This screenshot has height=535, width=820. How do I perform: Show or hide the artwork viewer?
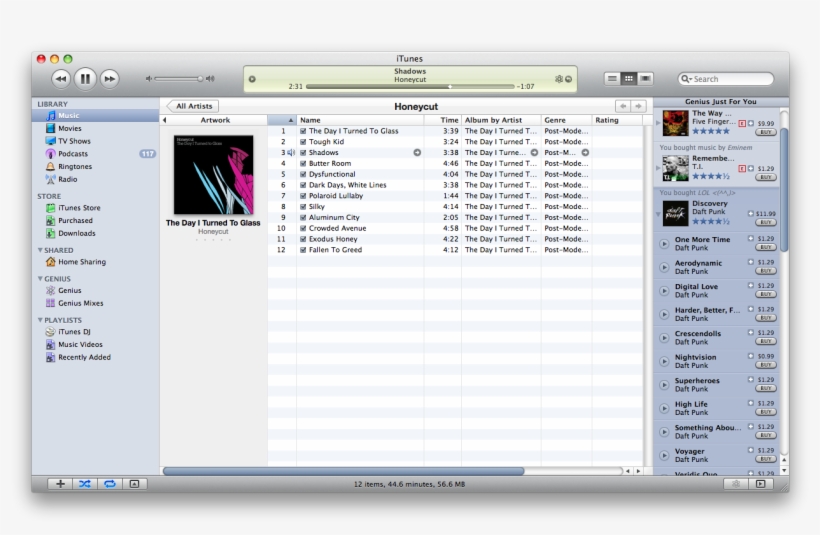point(134,484)
